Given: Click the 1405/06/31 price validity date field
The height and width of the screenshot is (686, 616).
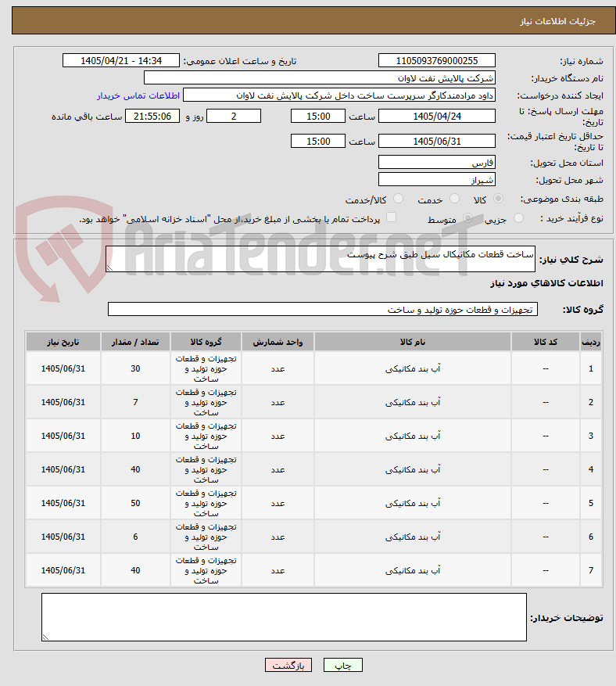Looking at the screenshot, I should 437,141.
